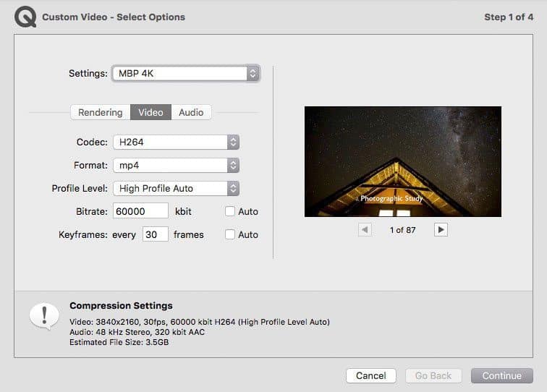Screen dimensions: 547x392
Task: Click the exclamation speech bubble icon
Action: tap(43, 315)
